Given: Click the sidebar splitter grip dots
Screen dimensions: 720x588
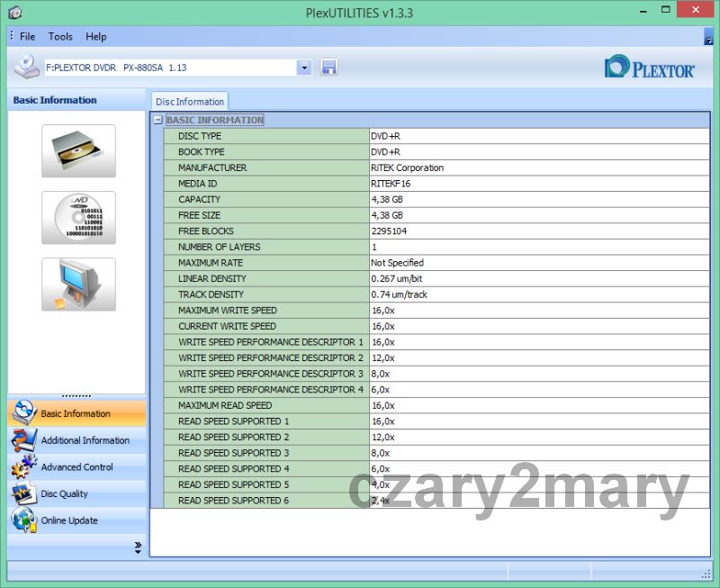Looking at the screenshot, I should click(76, 396).
